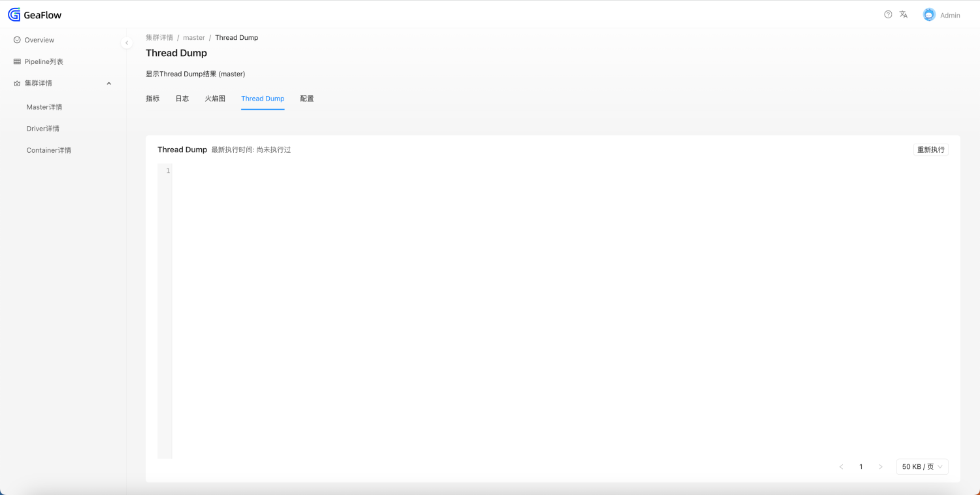This screenshot has width=980, height=495.
Task: Open the 火焰图 tab
Action: click(x=215, y=99)
